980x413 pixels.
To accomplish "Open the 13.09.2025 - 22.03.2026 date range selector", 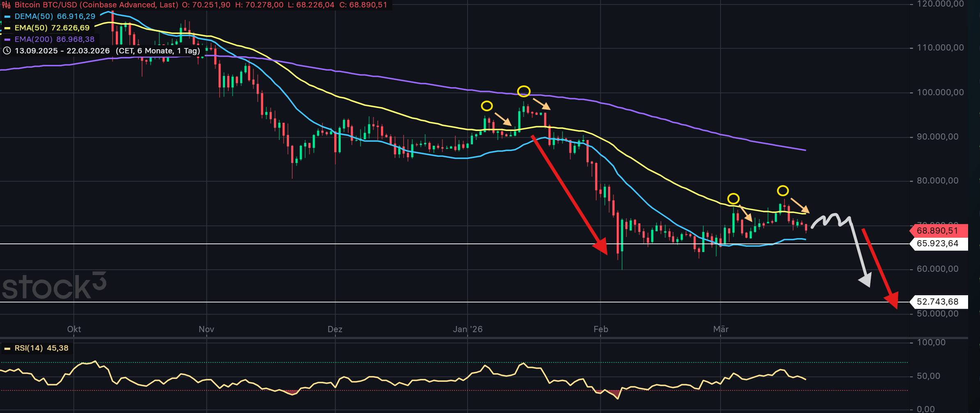I will pyautogui.click(x=62, y=51).
